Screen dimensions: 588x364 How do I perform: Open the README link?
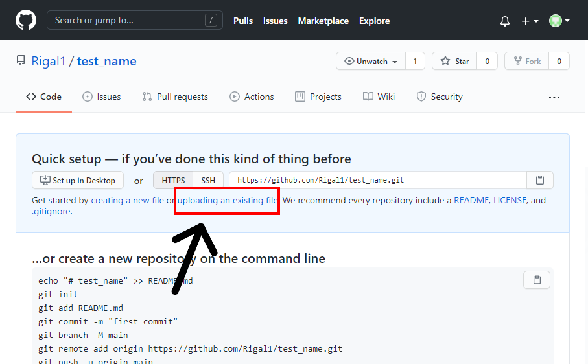(x=471, y=200)
